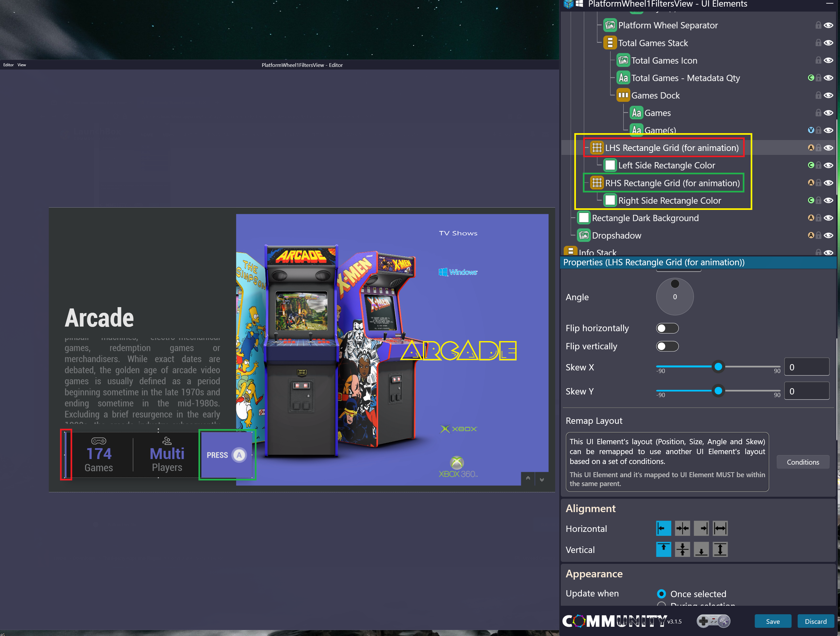Focus the Skew X value field
This screenshot has height=636, width=840.
click(807, 367)
